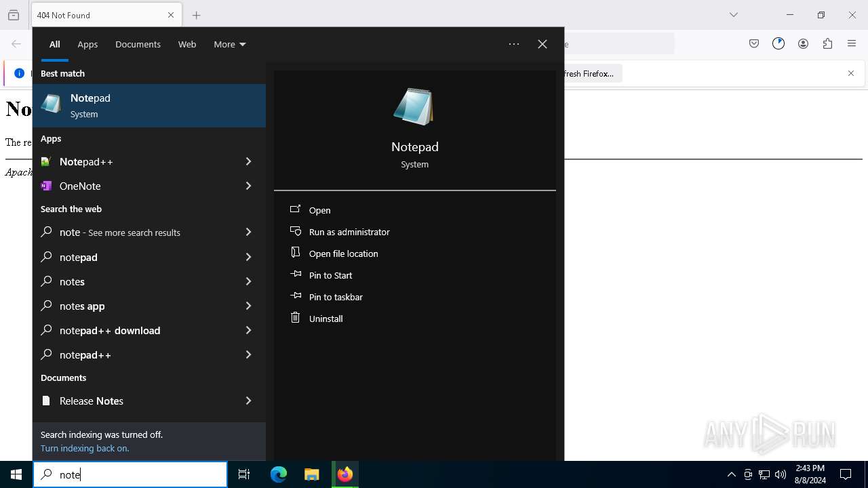Image resolution: width=868 pixels, height=488 pixels.
Task: Click the taskbar search box with 'note'
Action: 130,474
